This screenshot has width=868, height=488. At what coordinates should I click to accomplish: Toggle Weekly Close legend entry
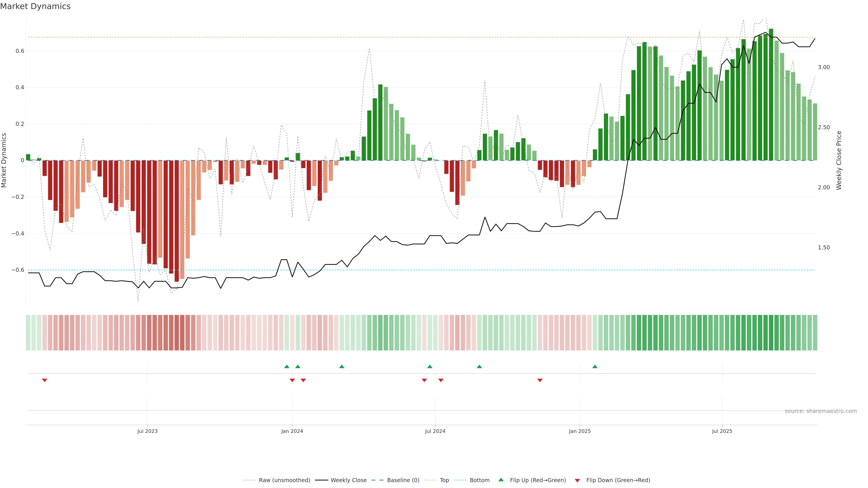[348, 480]
